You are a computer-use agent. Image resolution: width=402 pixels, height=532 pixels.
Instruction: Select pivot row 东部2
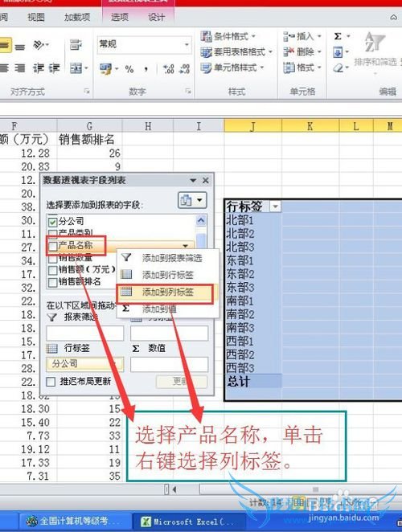point(253,274)
